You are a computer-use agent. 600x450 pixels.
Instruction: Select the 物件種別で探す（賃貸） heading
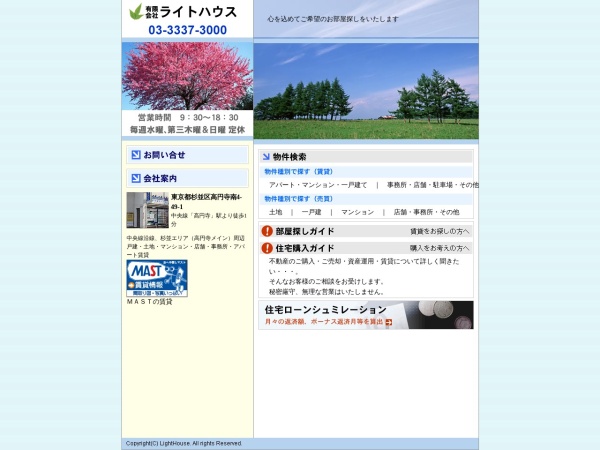[x=298, y=171]
